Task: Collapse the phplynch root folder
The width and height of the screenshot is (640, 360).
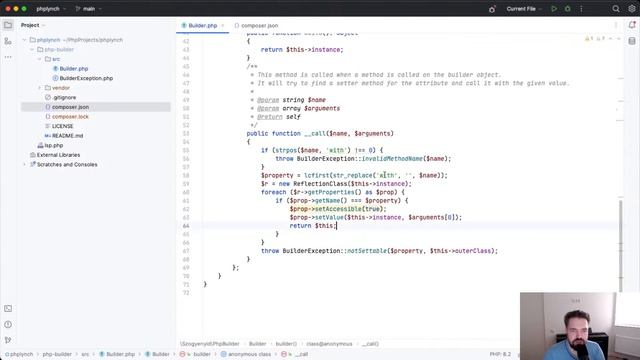Action: click(24, 40)
